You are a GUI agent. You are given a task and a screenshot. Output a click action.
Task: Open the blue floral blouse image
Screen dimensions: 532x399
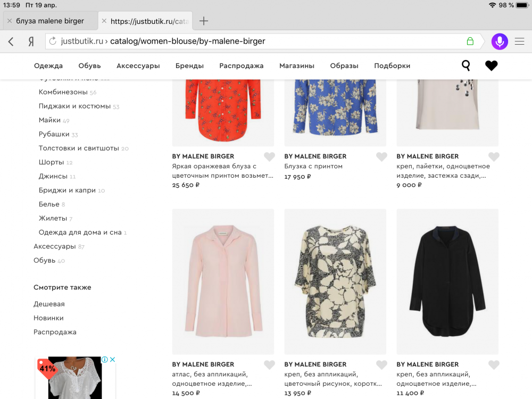point(335,113)
